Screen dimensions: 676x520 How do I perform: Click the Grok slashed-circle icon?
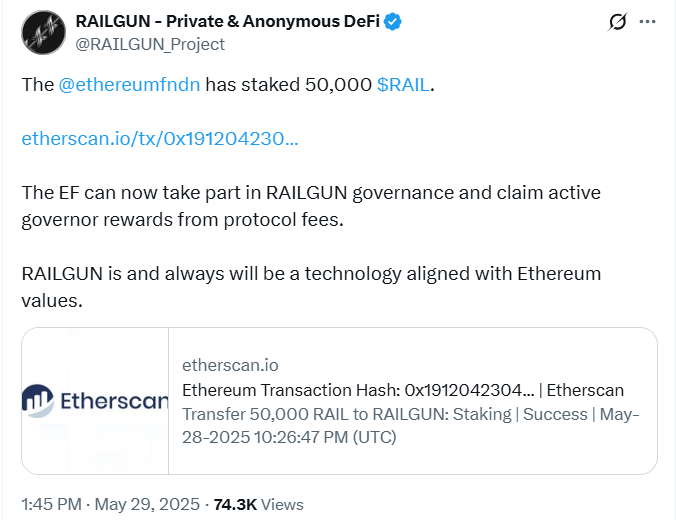point(617,22)
